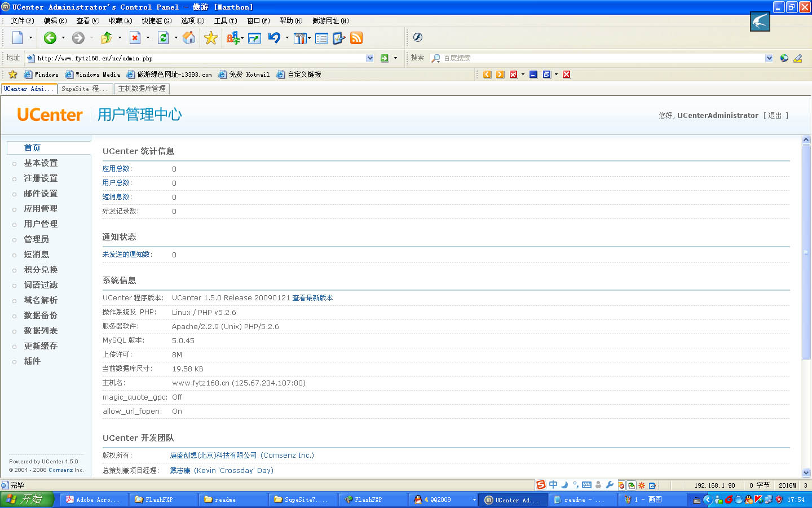The image size is (812, 508).
Task: Open 用户管理 in the sidebar
Action: tap(41, 224)
